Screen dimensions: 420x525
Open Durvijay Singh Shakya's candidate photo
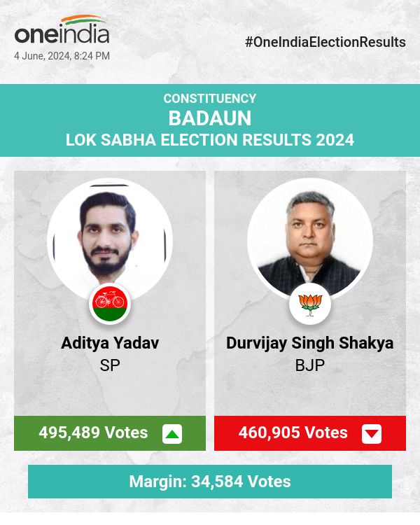tap(310, 238)
